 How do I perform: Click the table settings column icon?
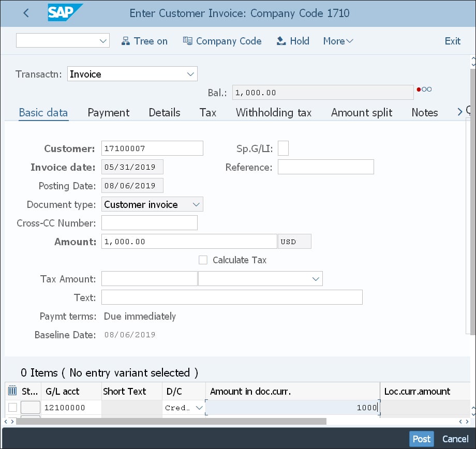tap(12, 391)
